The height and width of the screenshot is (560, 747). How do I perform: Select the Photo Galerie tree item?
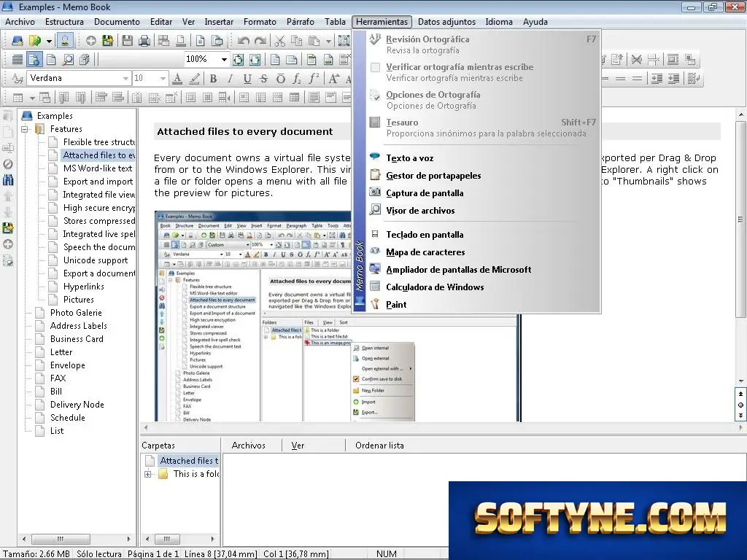(x=76, y=313)
